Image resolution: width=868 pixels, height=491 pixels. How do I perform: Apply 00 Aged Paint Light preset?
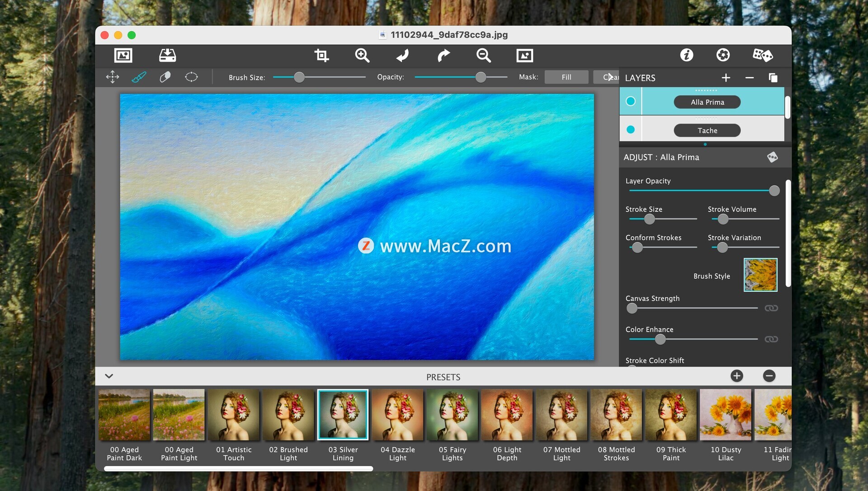179,415
